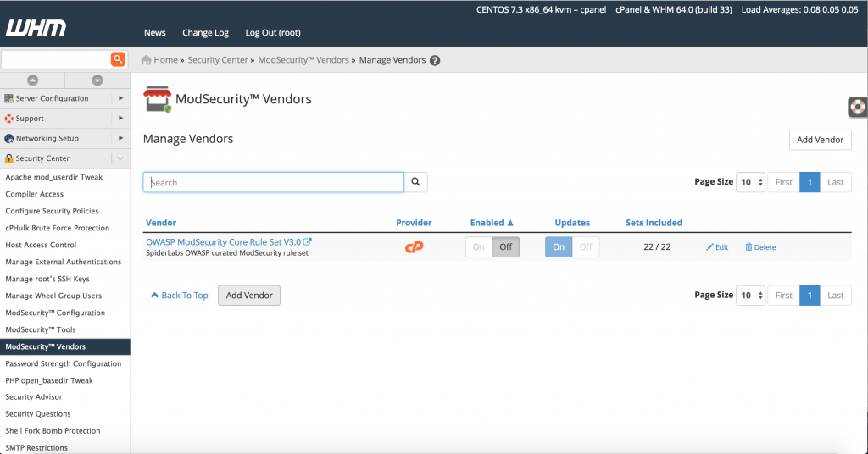
Task: Set Enabled to Off for OWASP rule set
Action: (506, 247)
